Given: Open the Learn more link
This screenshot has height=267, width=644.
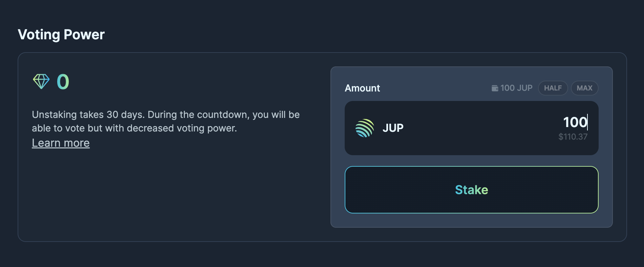Looking at the screenshot, I should pyautogui.click(x=61, y=143).
